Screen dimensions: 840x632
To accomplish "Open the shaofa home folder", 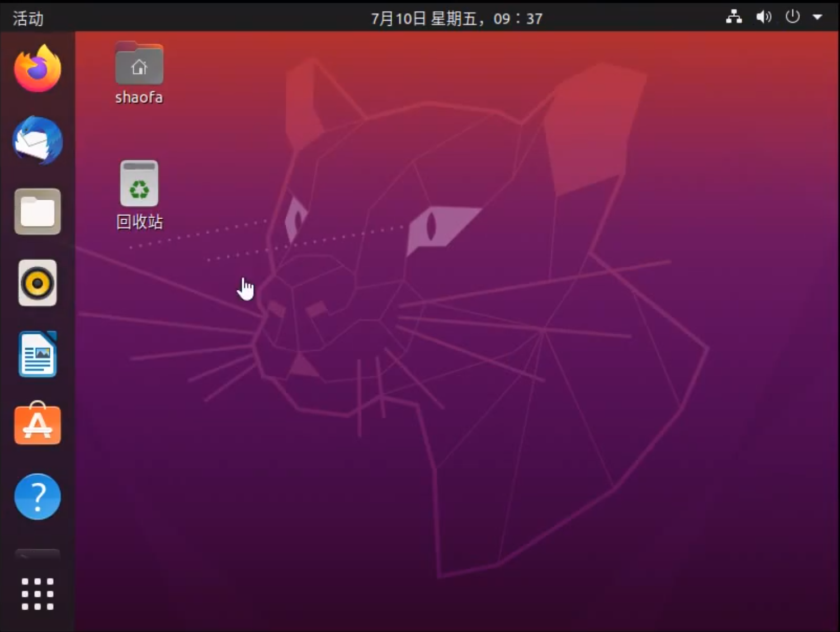I will pyautogui.click(x=139, y=63).
